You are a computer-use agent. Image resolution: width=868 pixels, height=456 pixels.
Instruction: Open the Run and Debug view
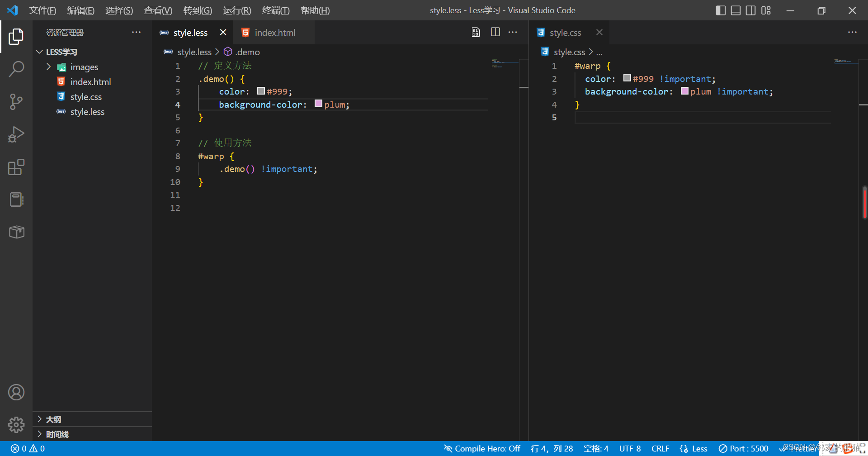pos(16,134)
